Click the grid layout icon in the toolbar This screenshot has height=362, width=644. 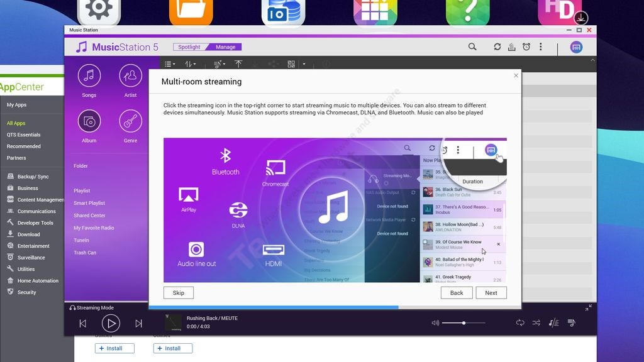(x=291, y=64)
